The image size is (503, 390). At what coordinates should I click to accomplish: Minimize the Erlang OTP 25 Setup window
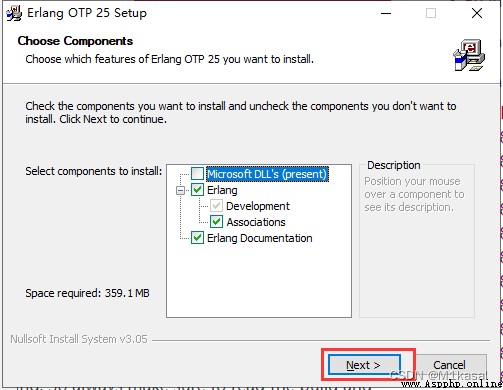click(386, 13)
